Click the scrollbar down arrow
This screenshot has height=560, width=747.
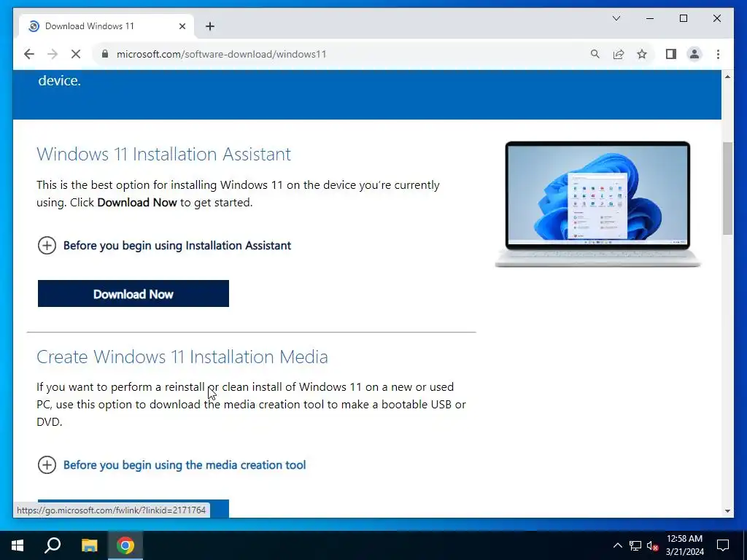point(727,511)
